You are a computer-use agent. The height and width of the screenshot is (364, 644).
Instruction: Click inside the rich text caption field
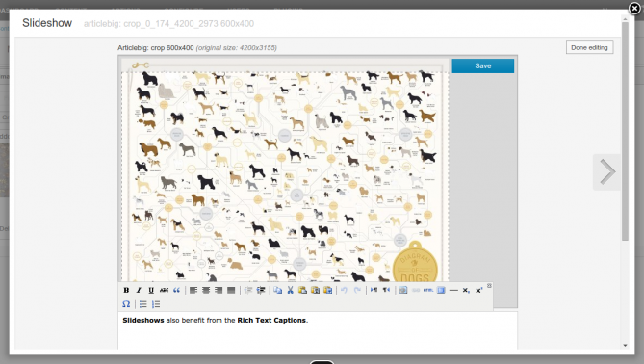318,330
